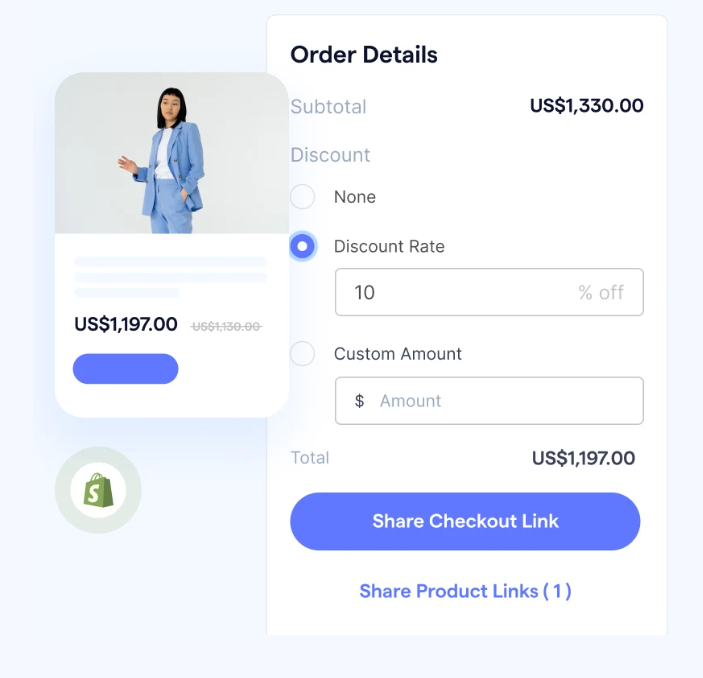Image resolution: width=703 pixels, height=678 pixels.
Task: Choose the Custom Amount radio option
Action: pos(302,353)
